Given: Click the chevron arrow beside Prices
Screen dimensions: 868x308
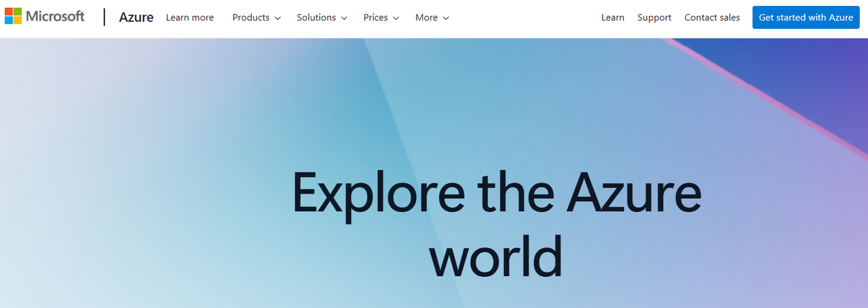Looking at the screenshot, I should point(396,18).
